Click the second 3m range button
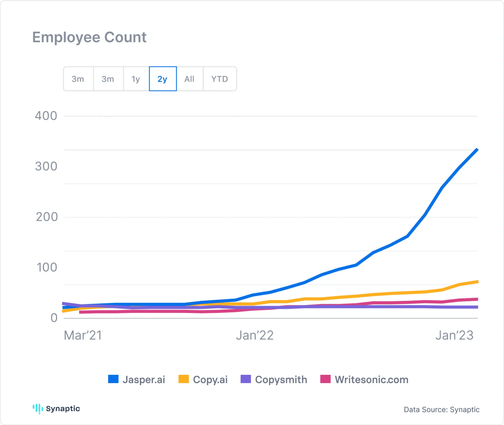This screenshot has height=425, width=504. tap(108, 79)
